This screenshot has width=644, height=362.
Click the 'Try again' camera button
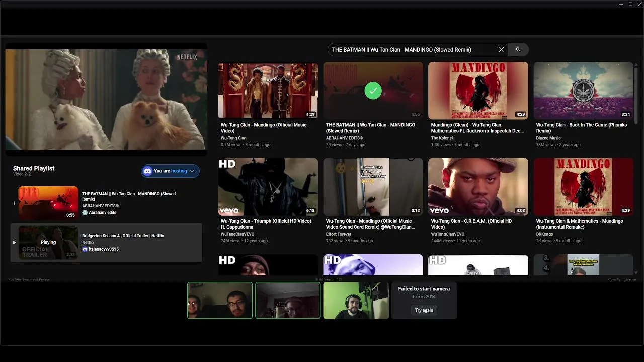pyautogui.click(x=424, y=310)
